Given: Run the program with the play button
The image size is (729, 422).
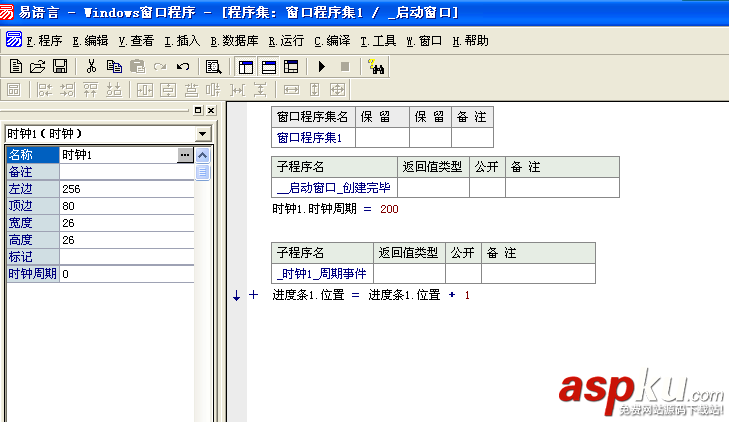Looking at the screenshot, I should [322, 67].
